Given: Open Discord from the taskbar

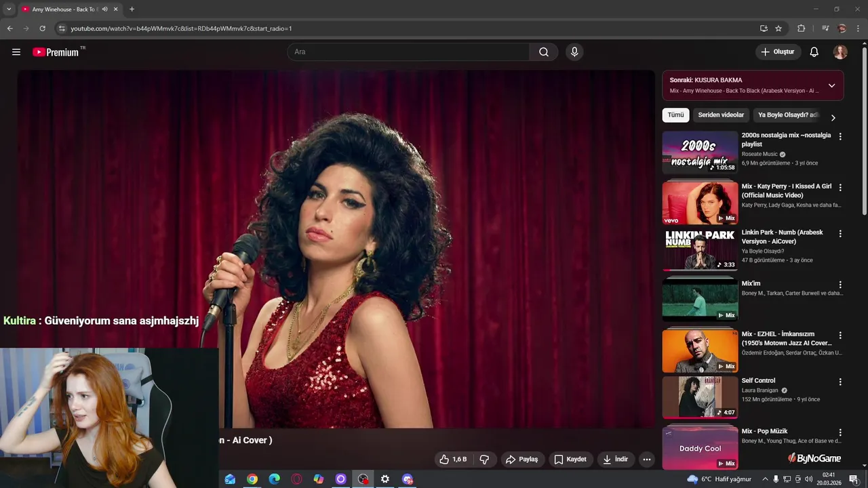Looking at the screenshot, I should coord(408,479).
